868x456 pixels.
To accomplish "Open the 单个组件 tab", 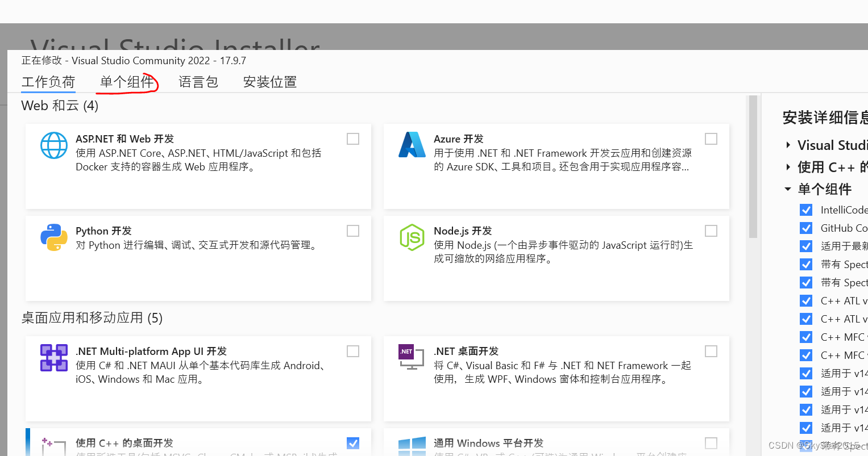I will pyautogui.click(x=127, y=82).
